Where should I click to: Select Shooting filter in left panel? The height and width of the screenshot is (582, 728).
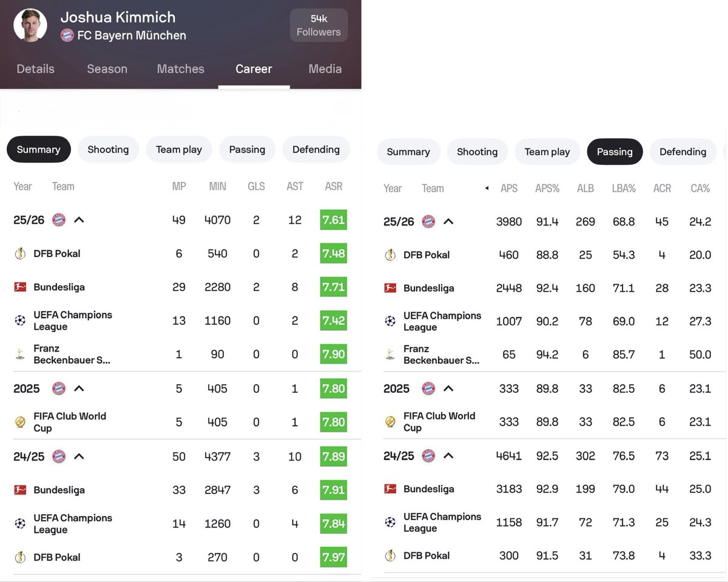pyautogui.click(x=108, y=149)
